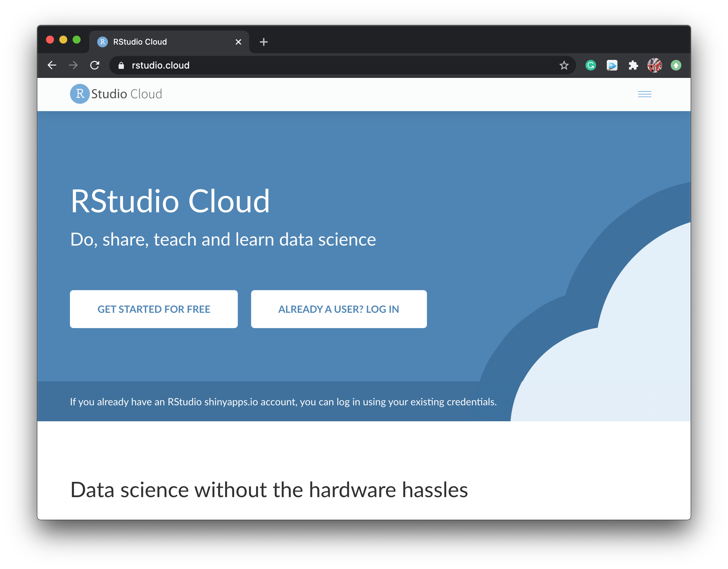Click the yellow macOS minimize button
This screenshot has width=728, height=569.
click(x=63, y=40)
